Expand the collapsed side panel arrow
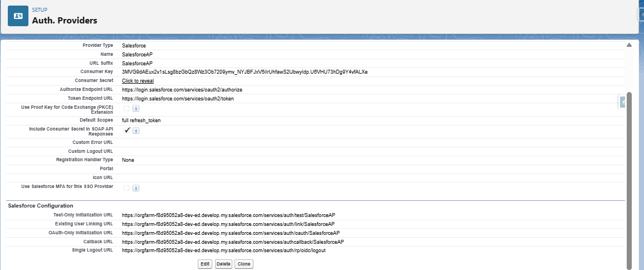The width and height of the screenshot is (644, 270). coord(622,102)
